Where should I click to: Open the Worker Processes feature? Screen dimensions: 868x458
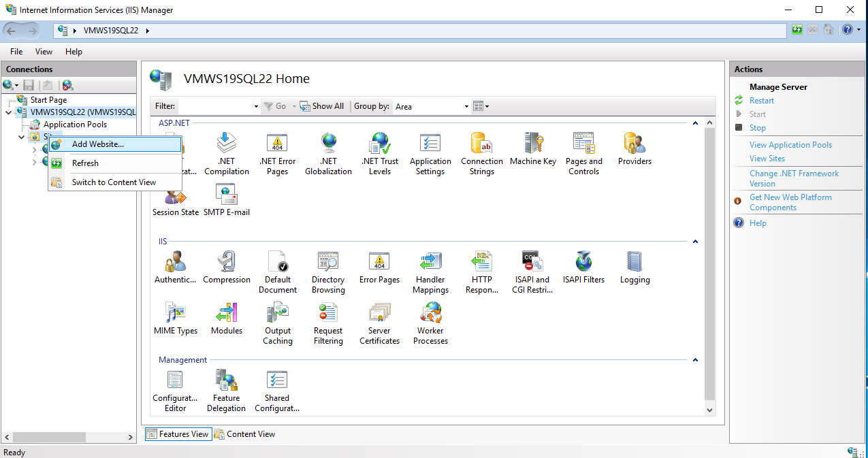tap(430, 323)
